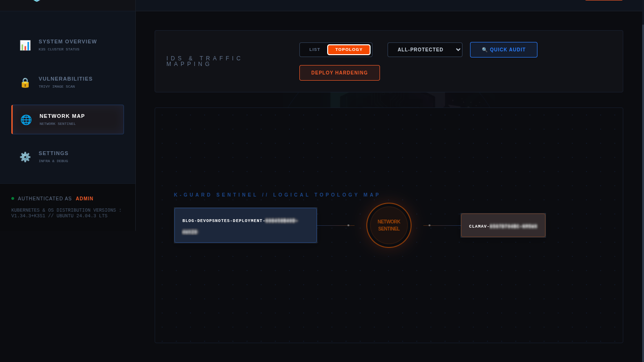Click the green authenticated status dot
This screenshot has width=644, height=362.
(x=12, y=198)
